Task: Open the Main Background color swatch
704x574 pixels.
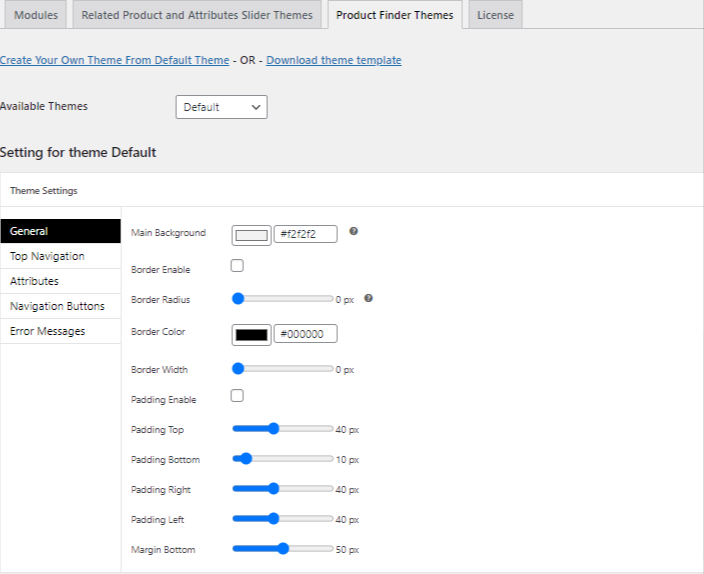Action: pyautogui.click(x=251, y=235)
